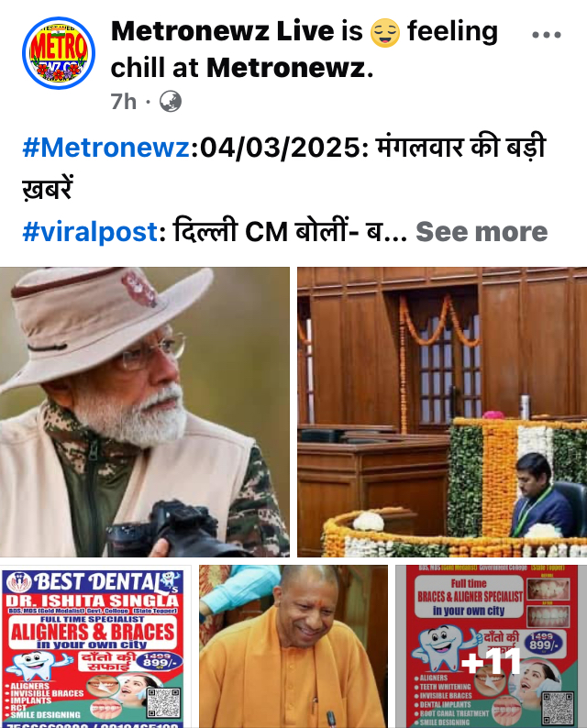Open Metronewz Live page name

tap(223, 31)
